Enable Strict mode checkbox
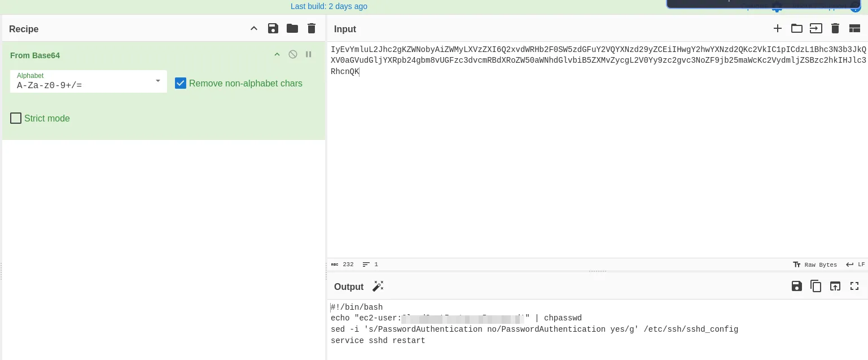Screen dimensions: 868x360 tap(16, 119)
